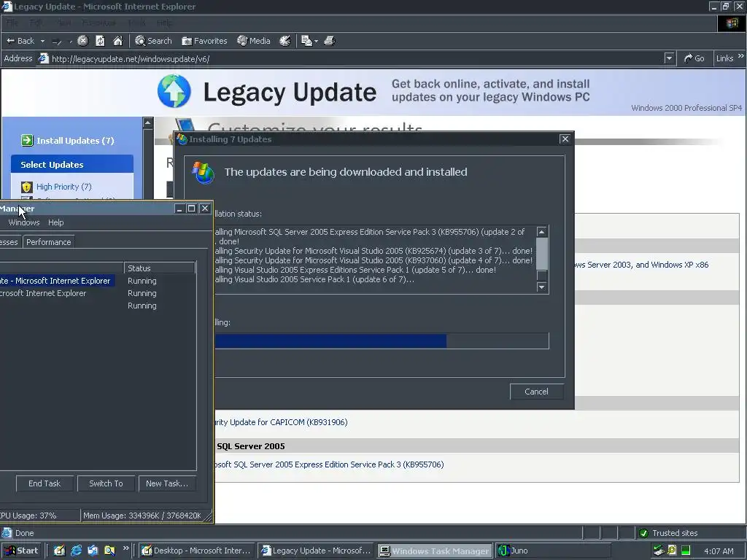
Task: Open the Mail dropdown arrow
Action: pos(317,42)
